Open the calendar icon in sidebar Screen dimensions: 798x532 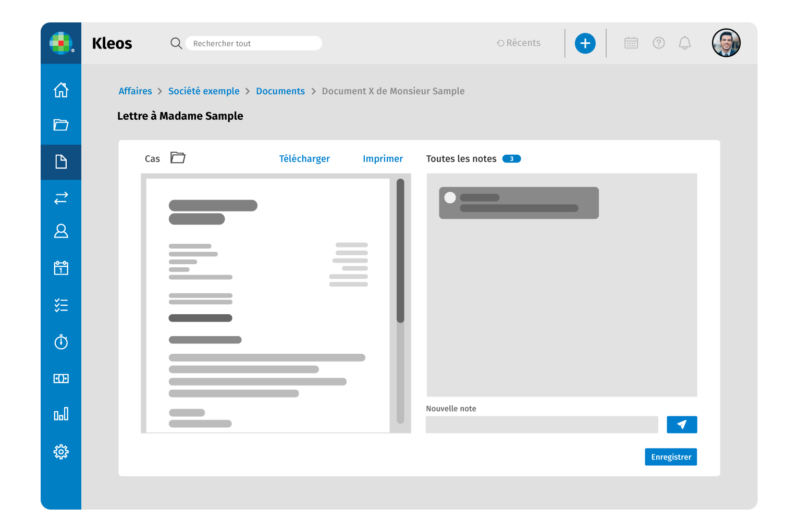(61, 268)
